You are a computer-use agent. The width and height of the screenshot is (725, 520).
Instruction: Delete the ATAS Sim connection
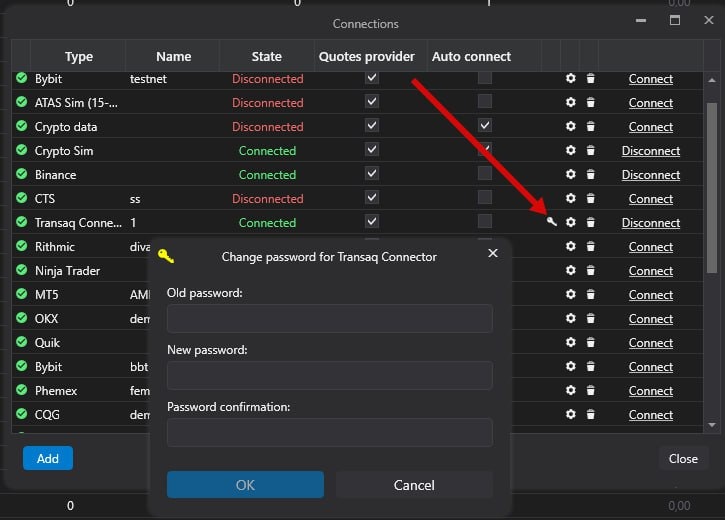(x=590, y=102)
